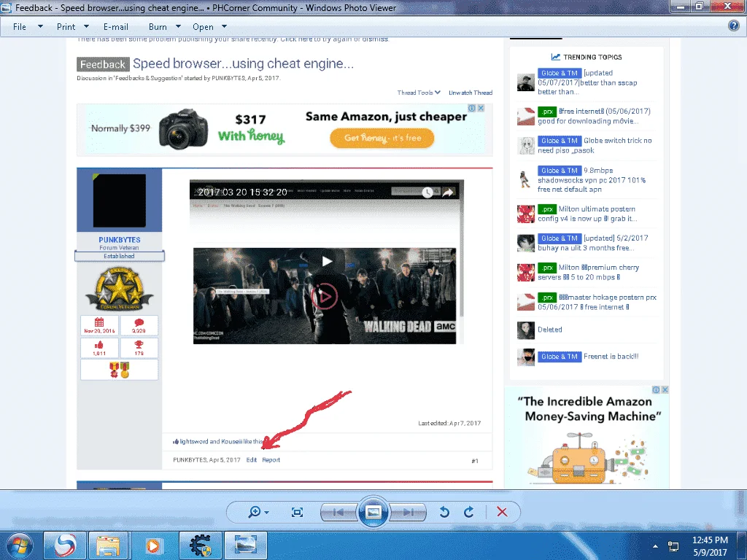Rotate the photo clockwise
Image resolution: width=747 pixels, height=560 pixels.
pos(469,512)
